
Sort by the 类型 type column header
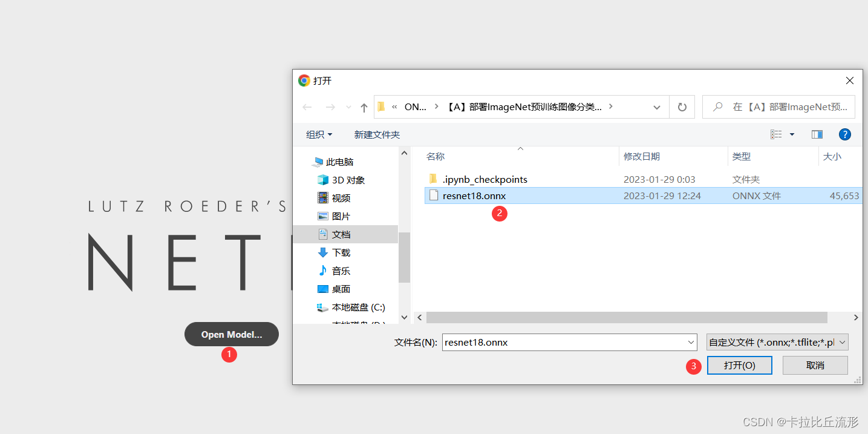coord(742,156)
